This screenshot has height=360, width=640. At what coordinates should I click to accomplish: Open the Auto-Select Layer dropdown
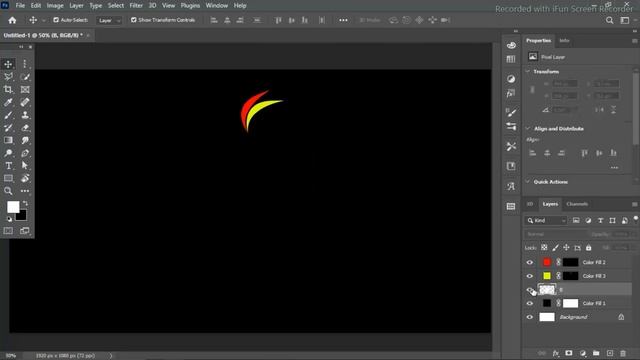click(109, 20)
